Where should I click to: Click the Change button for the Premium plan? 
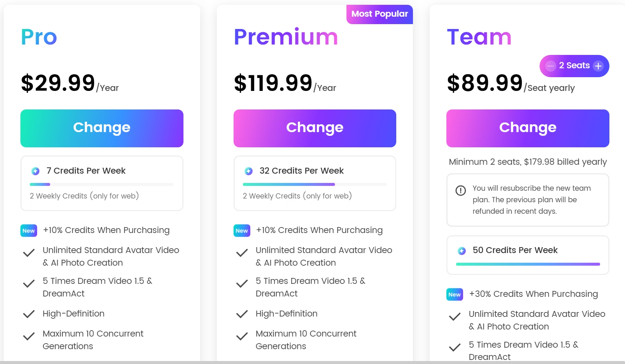[315, 128]
